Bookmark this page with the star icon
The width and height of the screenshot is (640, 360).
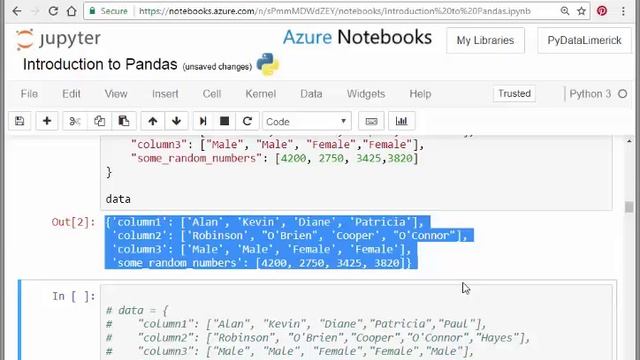[582, 11]
